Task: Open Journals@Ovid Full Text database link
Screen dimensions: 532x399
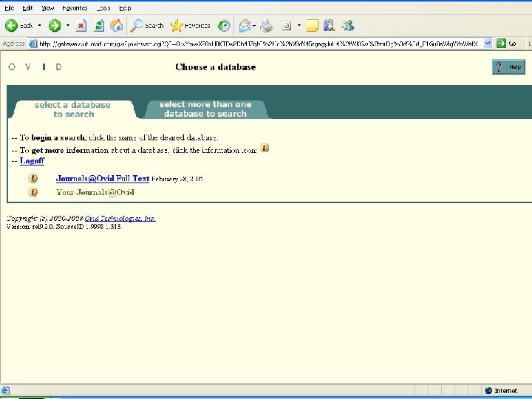Action: pos(103,179)
